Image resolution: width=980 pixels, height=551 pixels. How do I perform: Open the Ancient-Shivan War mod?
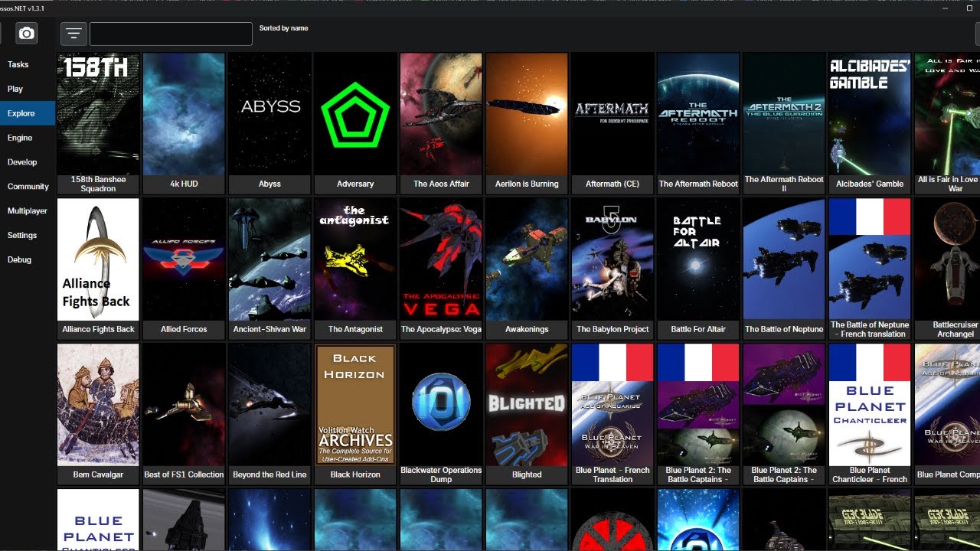click(x=269, y=268)
